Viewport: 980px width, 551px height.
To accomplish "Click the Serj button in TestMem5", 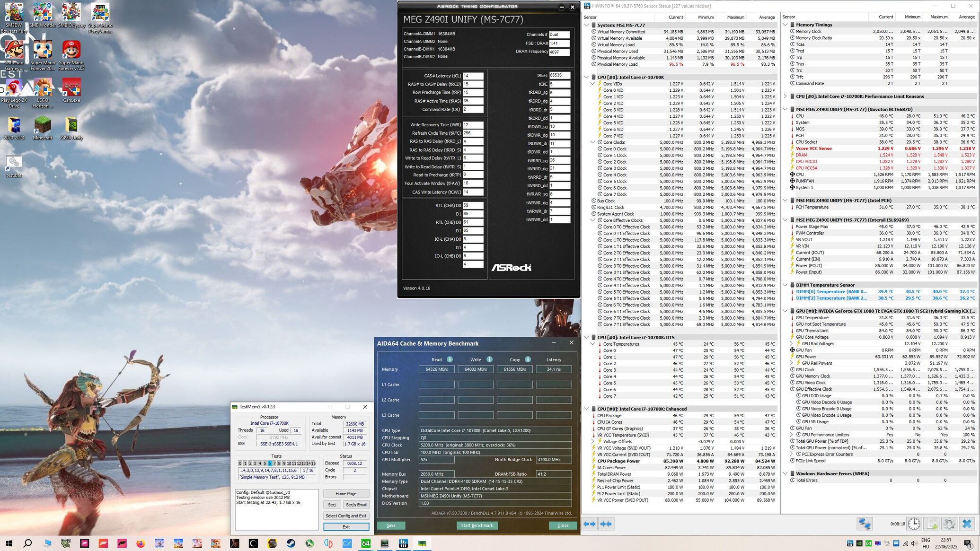I will (x=332, y=505).
